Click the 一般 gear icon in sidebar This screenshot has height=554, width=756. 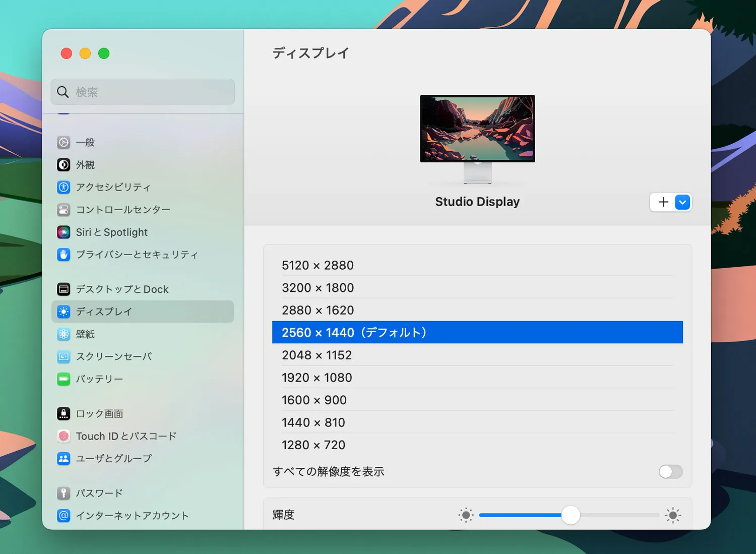pyautogui.click(x=64, y=142)
